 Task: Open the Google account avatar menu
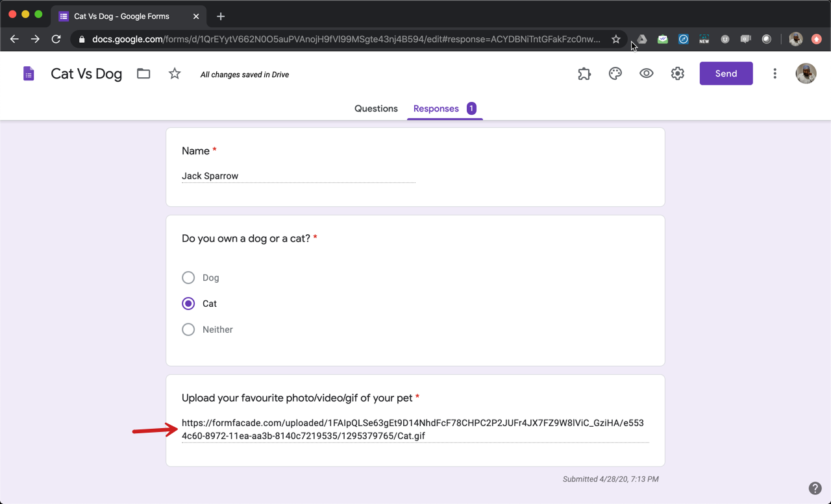pyautogui.click(x=806, y=74)
